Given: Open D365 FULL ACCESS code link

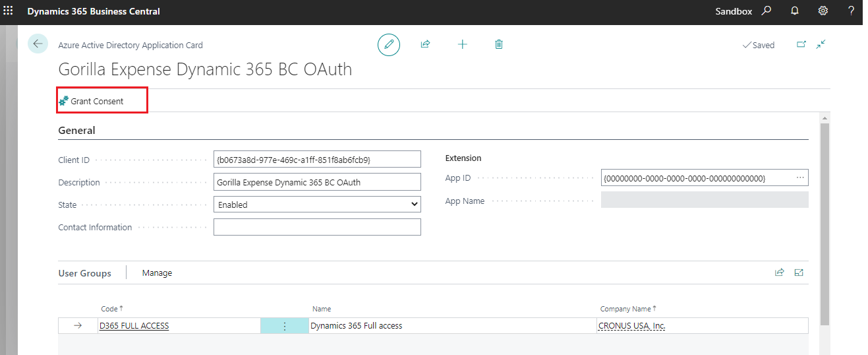Looking at the screenshot, I should [x=134, y=326].
